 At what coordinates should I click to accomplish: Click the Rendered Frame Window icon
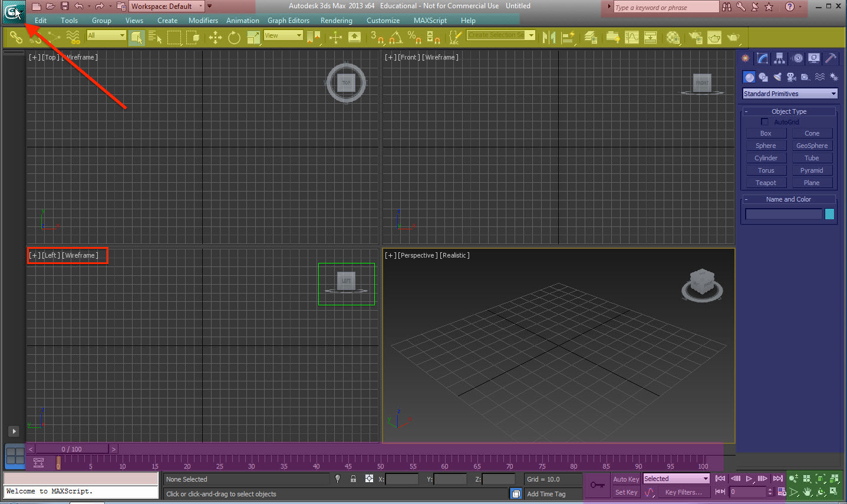(x=714, y=38)
